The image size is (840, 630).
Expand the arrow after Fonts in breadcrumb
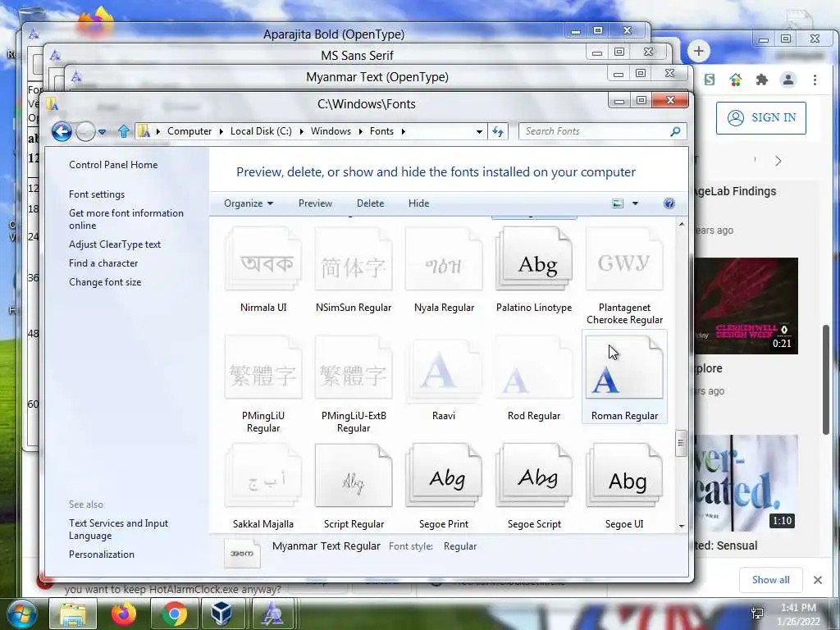[403, 131]
